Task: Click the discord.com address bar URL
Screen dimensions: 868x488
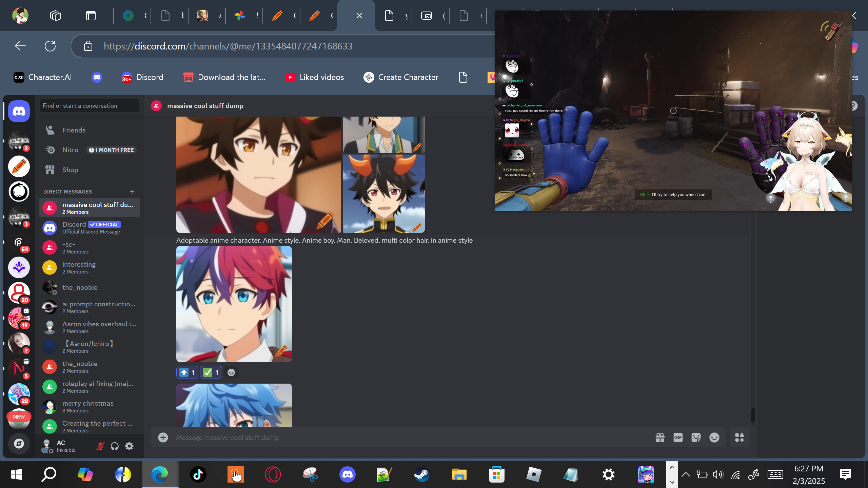Action: [x=228, y=46]
